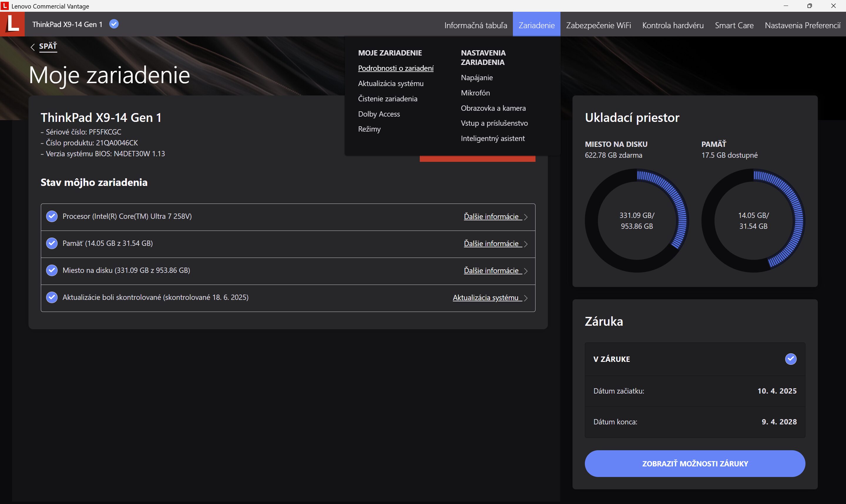The height and width of the screenshot is (504, 846).
Task: Click the disk usage ring 331.09 GB
Action: 637,220
